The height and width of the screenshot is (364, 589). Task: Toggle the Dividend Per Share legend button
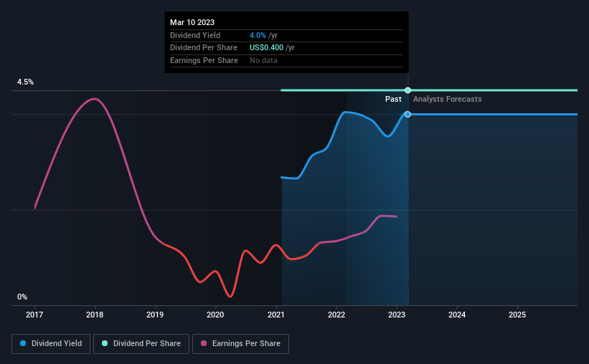point(141,344)
